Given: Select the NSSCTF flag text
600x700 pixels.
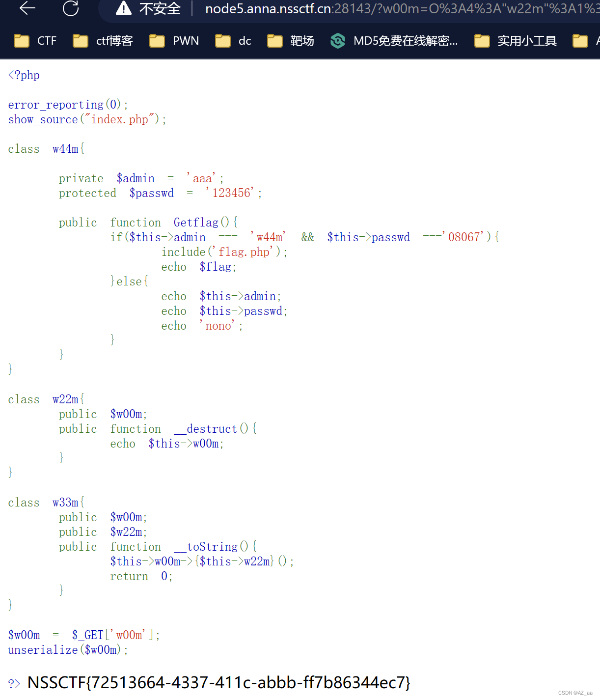Looking at the screenshot, I should click(218, 682).
